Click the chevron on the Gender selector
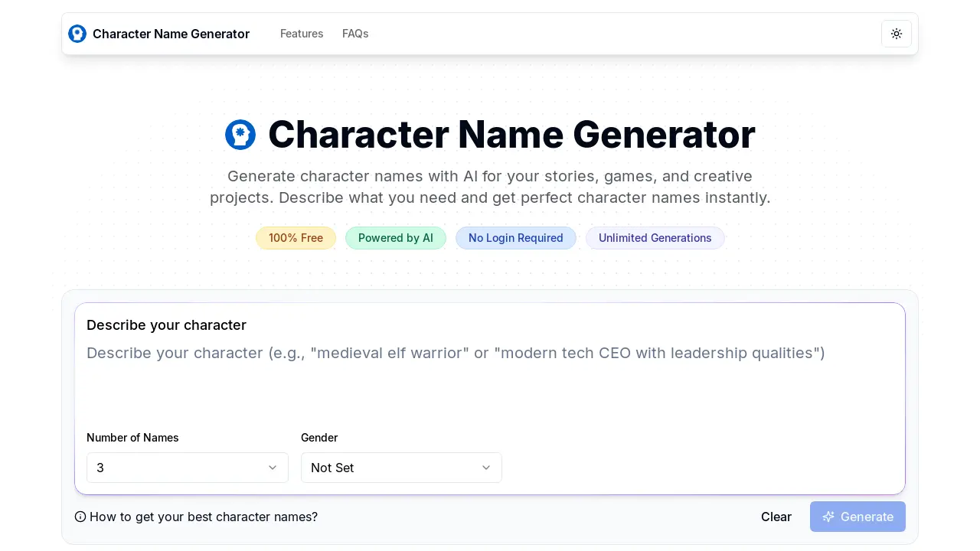This screenshot has height=551, width=980. (x=486, y=468)
